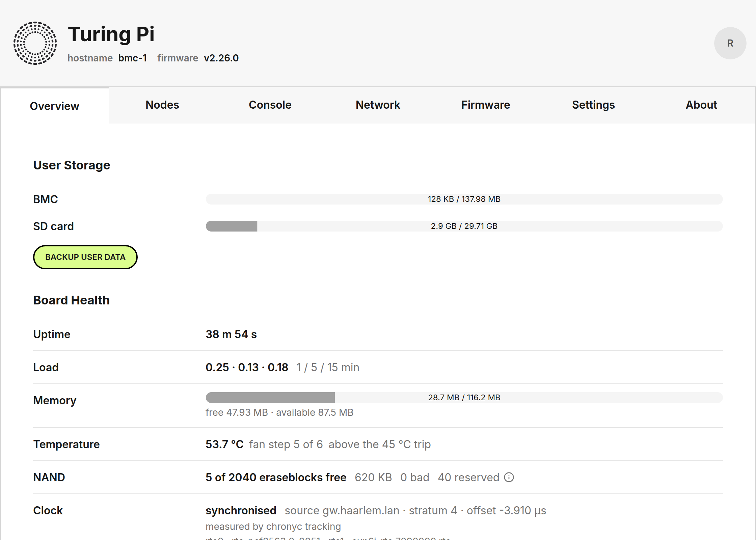Click the 620 KB NAND value
756x540 pixels.
[x=373, y=477]
